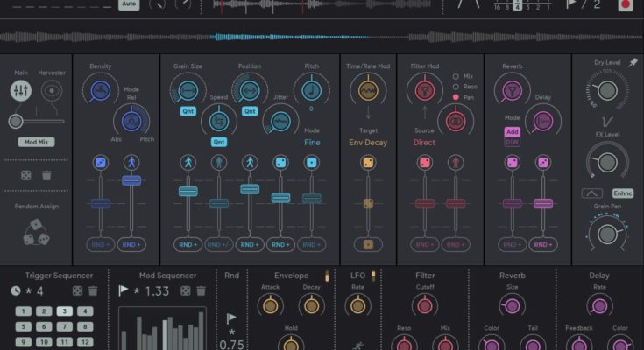Click the walker icon above Grain Size fader
The image size is (644, 350).
(x=188, y=162)
